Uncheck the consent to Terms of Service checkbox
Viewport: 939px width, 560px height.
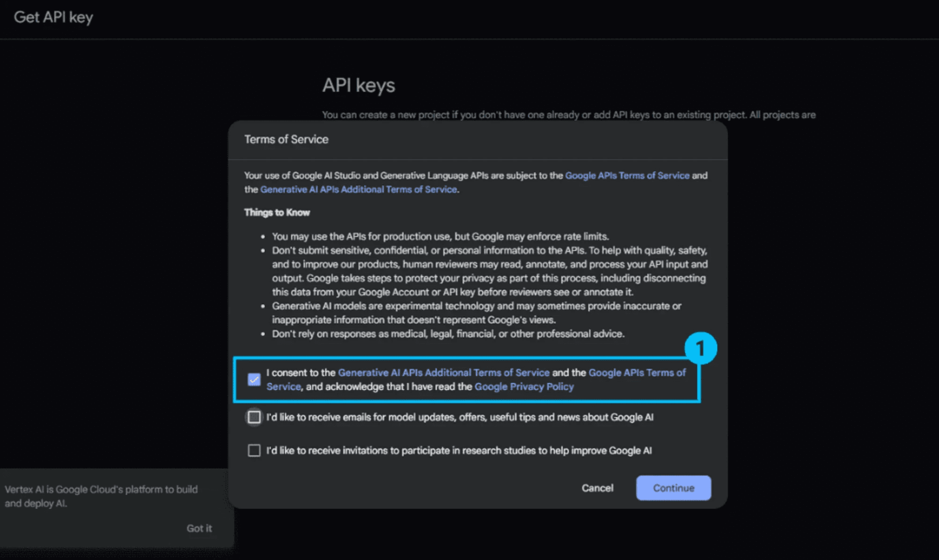(254, 379)
